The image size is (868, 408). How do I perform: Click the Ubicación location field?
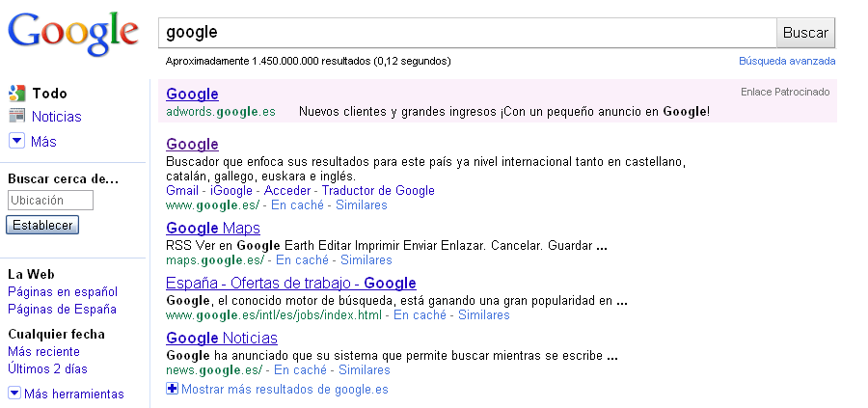[x=50, y=200]
